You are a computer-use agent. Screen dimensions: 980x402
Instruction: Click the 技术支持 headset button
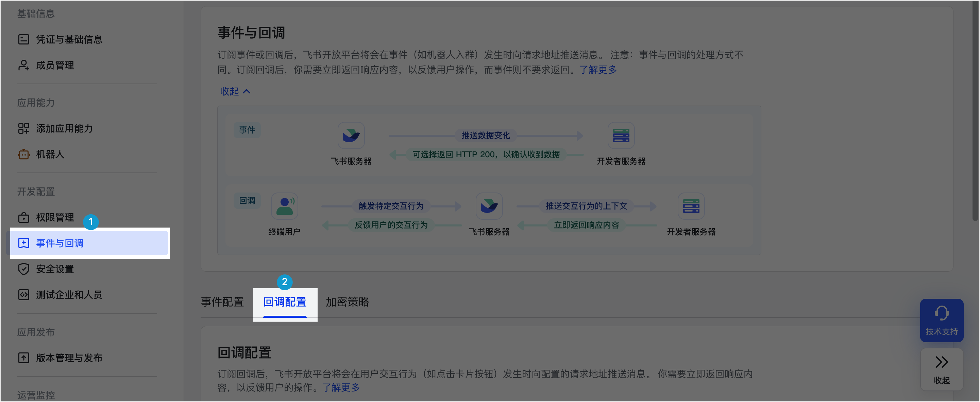(x=941, y=320)
